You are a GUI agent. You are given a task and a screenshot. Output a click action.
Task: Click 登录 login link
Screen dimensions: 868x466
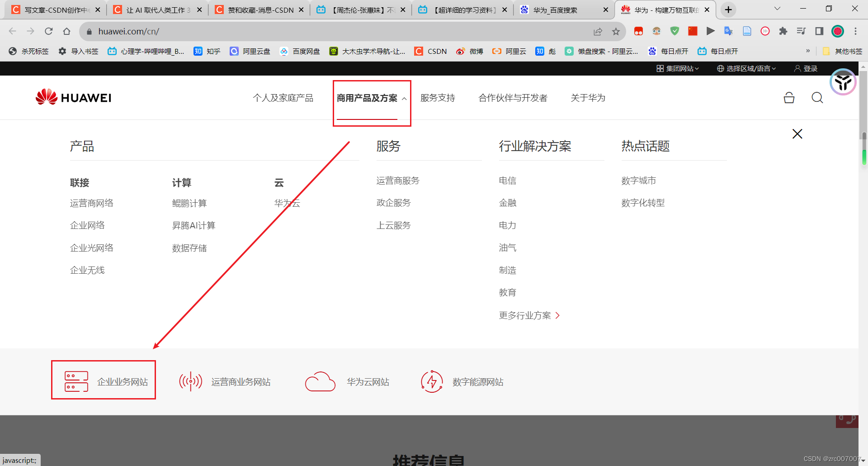point(806,68)
